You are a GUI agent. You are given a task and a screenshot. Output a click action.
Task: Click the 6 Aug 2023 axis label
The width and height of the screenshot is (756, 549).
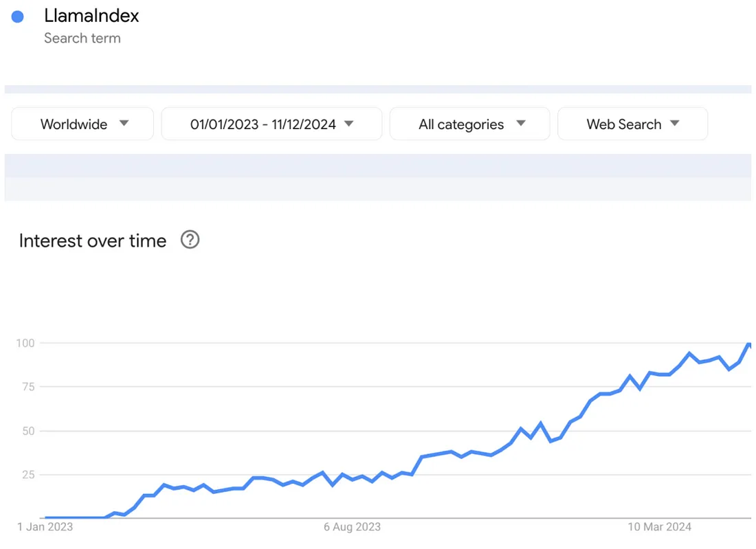(x=352, y=527)
